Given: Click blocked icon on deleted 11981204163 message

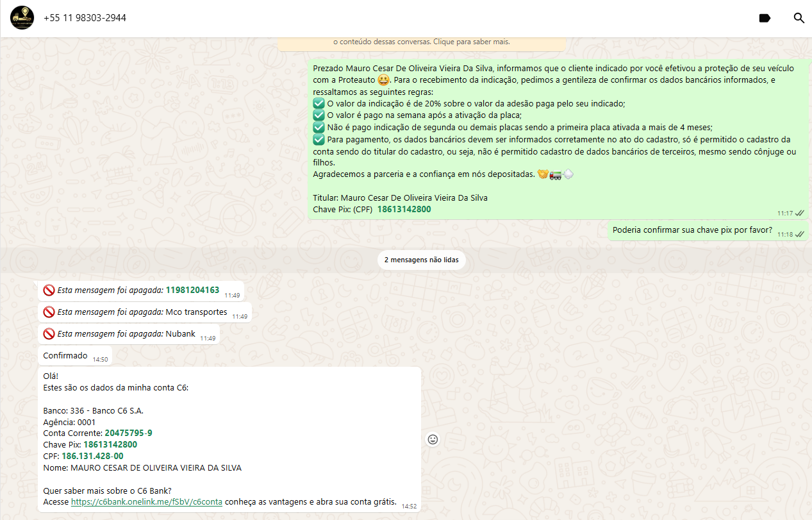Looking at the screenshot, I should coord(49,290).
